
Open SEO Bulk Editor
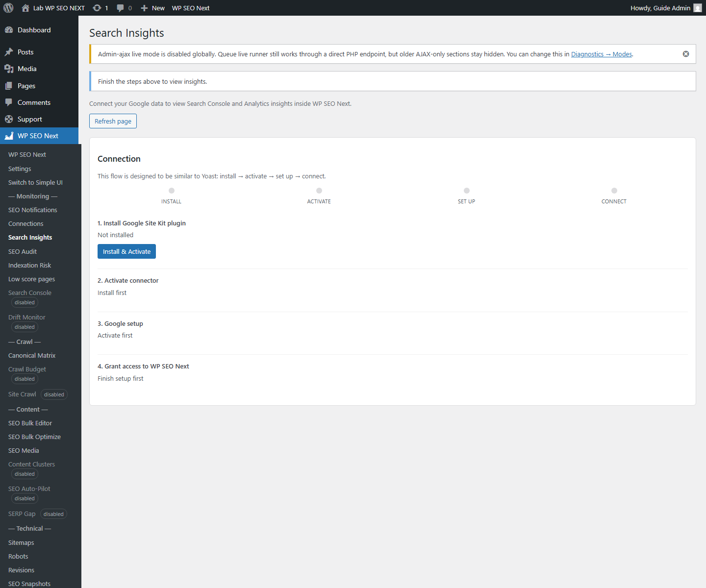click(x=30, y=423)
